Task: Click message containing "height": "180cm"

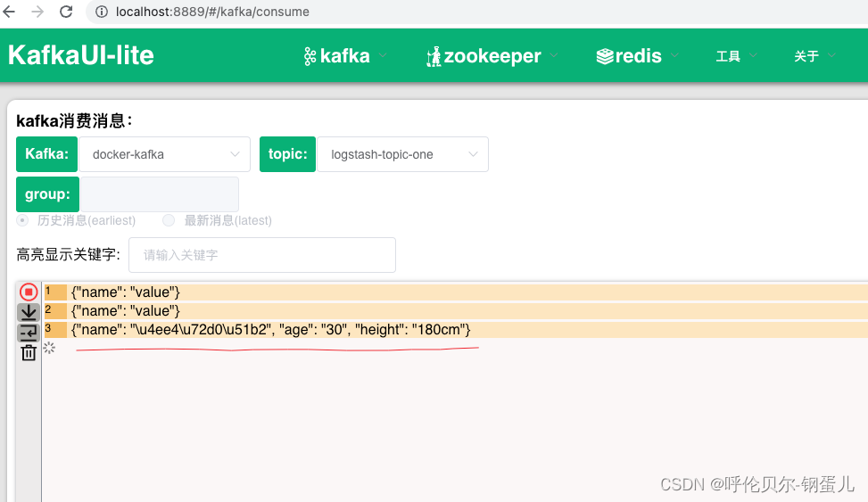Action: click(x=270, y=330)
